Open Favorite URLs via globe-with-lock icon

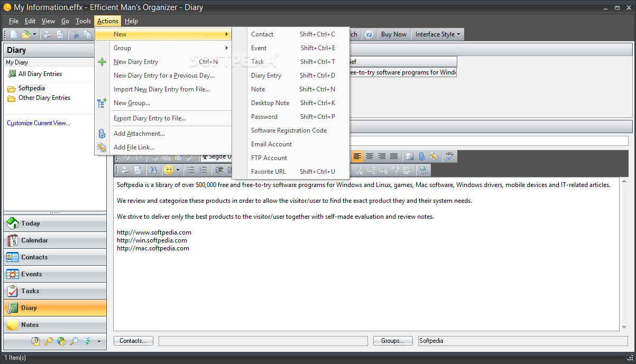click(61, 341)
